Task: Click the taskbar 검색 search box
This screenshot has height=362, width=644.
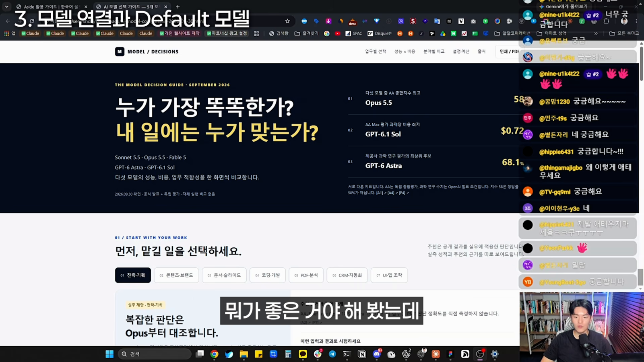Action: pyautogui.click(x=155, y=354)
